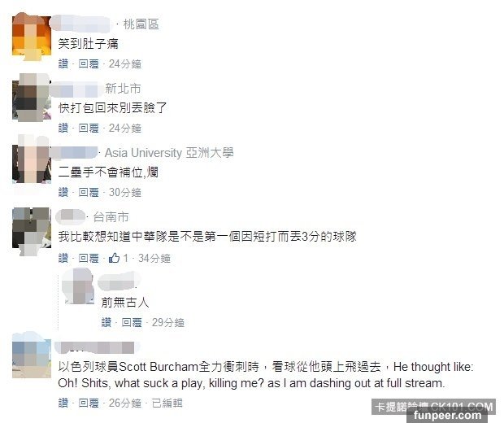The image size is (504, 423).
Task: Like the comment about 中華隊 短打
Action: tap(63, 258)
